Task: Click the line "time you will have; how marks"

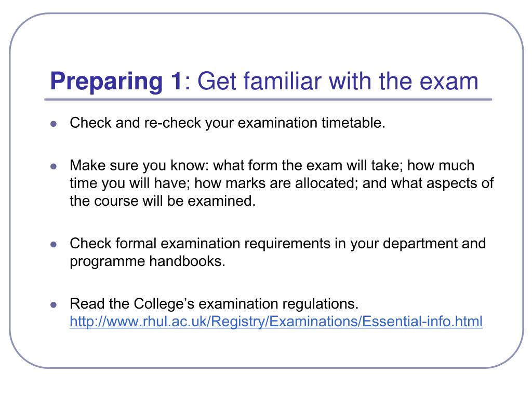Action: [282, 183]
